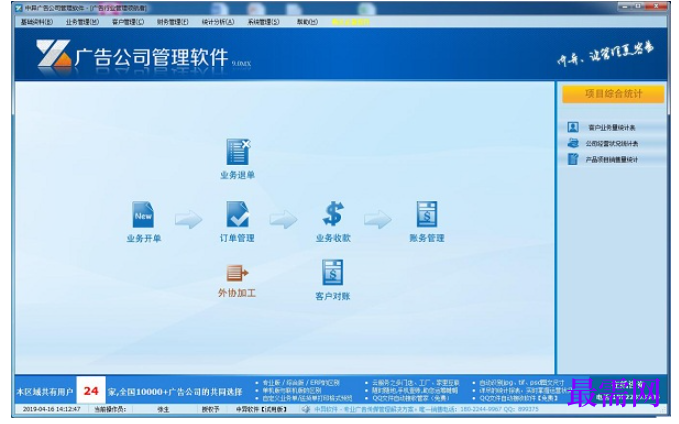This screenshot has height=424, width=679.
Task: Open the 订单管理 checkmark icon
Action: coord(237,214)
